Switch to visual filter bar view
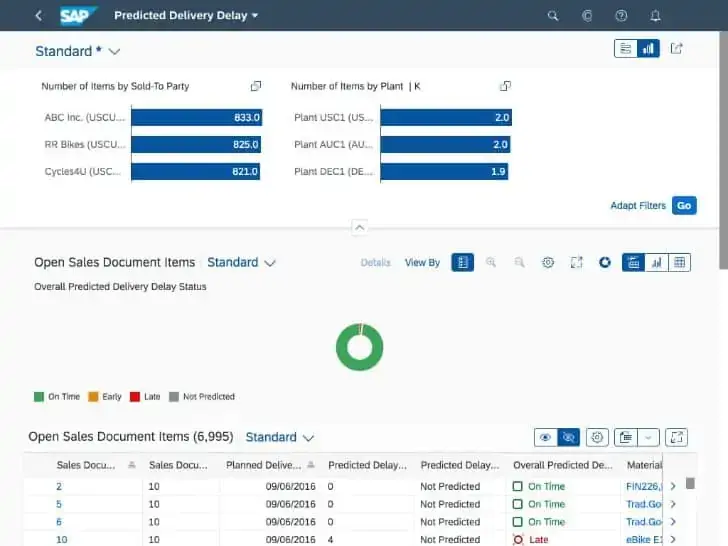Viewport: 728px width, 546px height. pyautogui.click(x=648, y=48)
